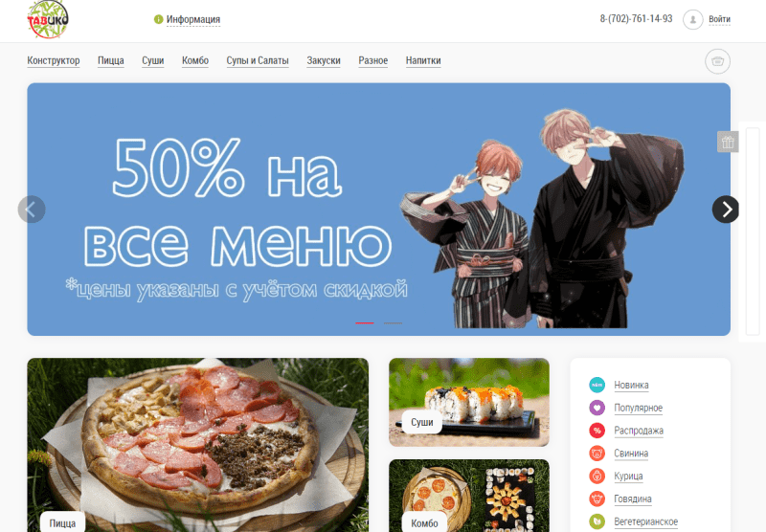Click the green info icon beside Информация

tap(158, 19)
